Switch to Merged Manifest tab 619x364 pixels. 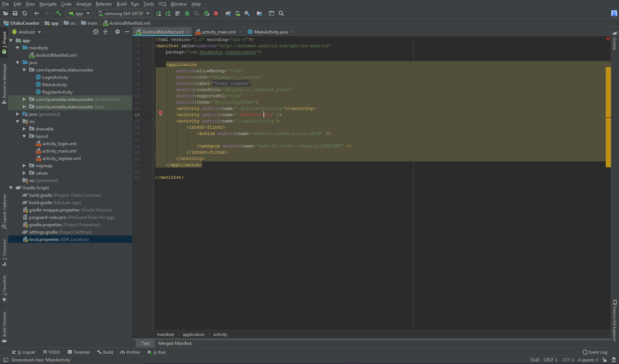pyautogui.click(x=175, y=343)
